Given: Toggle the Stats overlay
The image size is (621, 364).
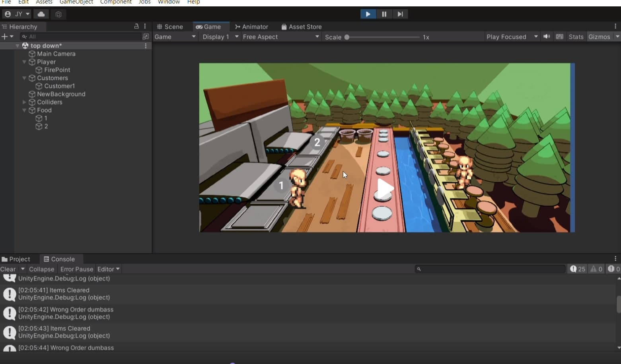Looking at the screenshot, I should click(576, 37).
